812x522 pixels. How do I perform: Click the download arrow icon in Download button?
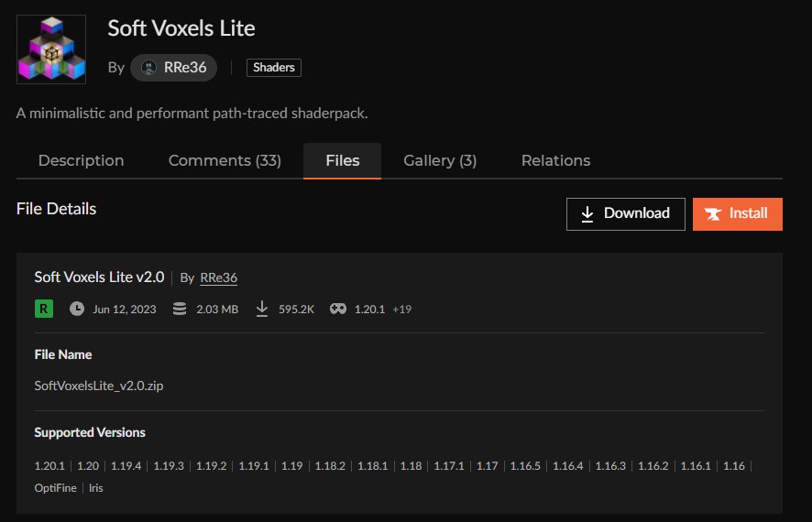tap(587, 213)
